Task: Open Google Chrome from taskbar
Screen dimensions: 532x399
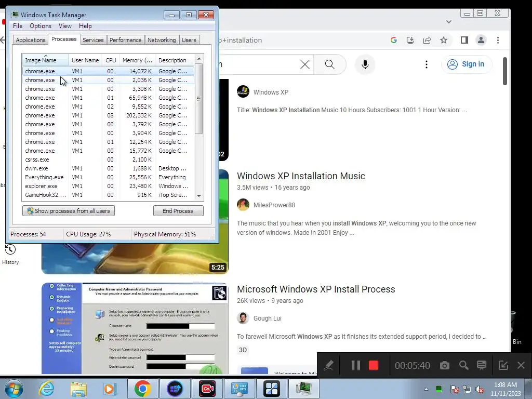Action: point(142,389)
